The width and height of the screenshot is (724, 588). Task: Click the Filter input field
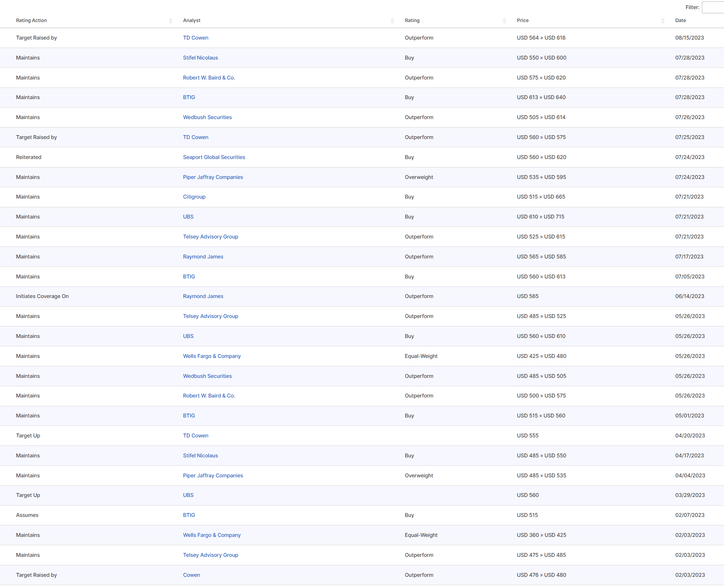point(713,7)
